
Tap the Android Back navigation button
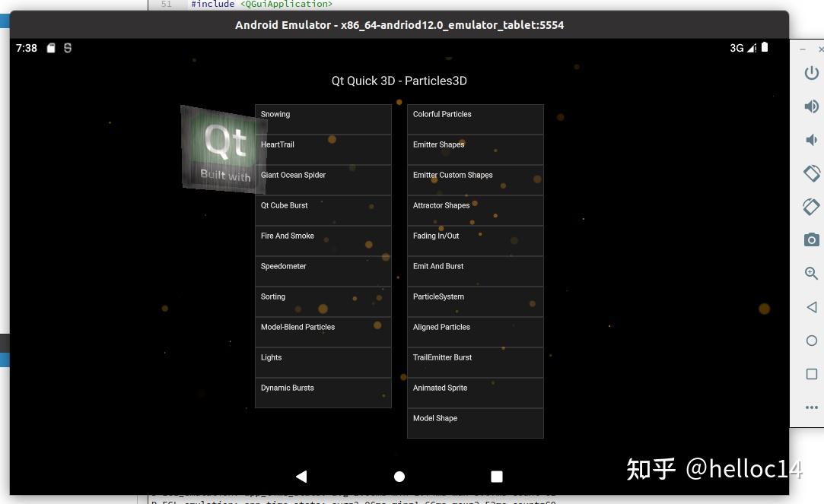pyautogui.click(x=301, y=476)
